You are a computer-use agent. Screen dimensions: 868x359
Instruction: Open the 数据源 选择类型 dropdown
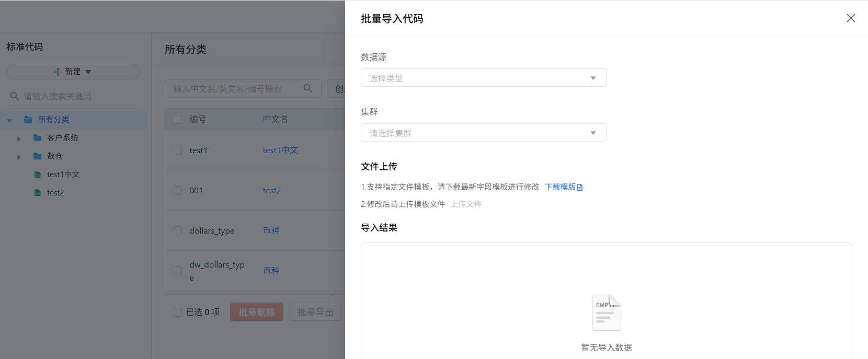(483, 78)
